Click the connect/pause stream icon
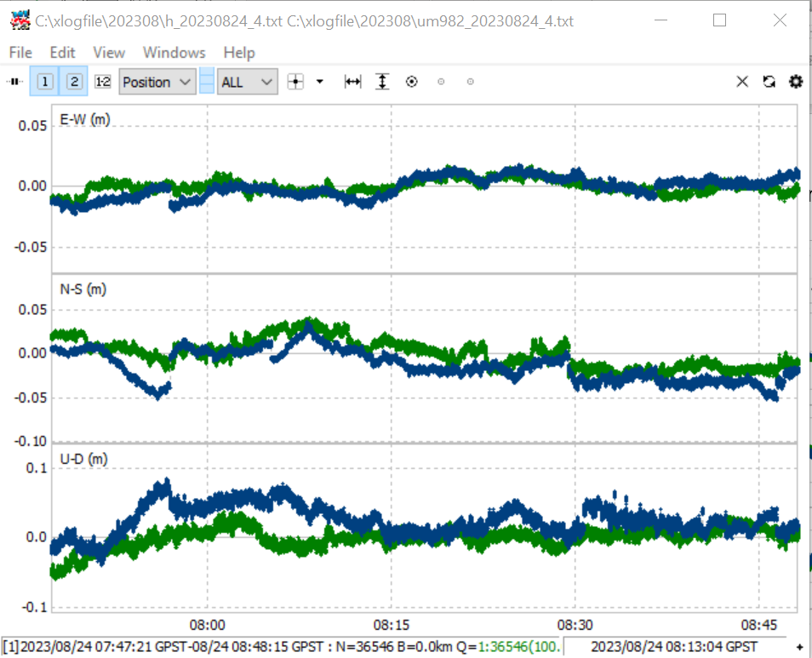Screen dimensions: 812x658 click(15, 81)
